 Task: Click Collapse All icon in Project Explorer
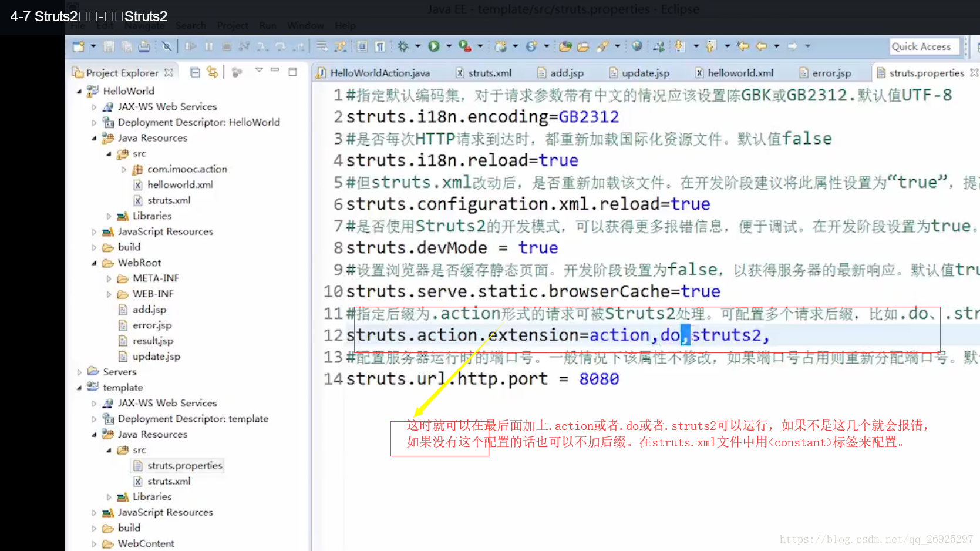click(195, 72)
